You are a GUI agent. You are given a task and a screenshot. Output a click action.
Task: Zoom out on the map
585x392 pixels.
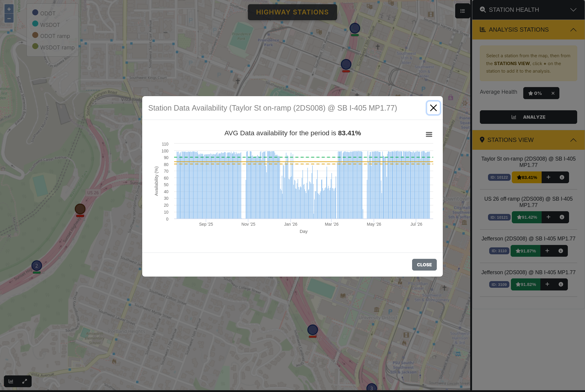[x=9, y=18]
